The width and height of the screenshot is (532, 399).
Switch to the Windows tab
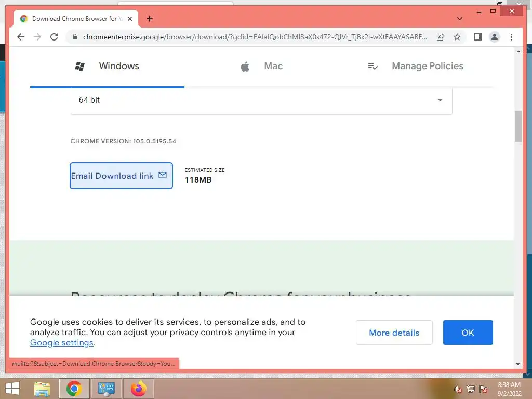(x=107, y=66)
